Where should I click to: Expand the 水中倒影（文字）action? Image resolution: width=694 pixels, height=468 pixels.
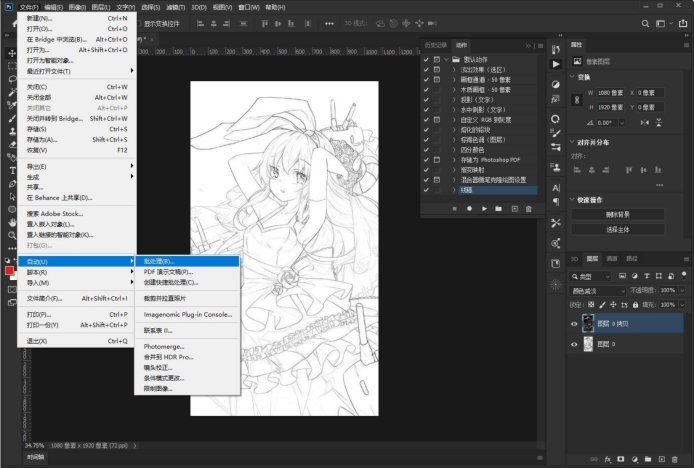coord(454,110)
